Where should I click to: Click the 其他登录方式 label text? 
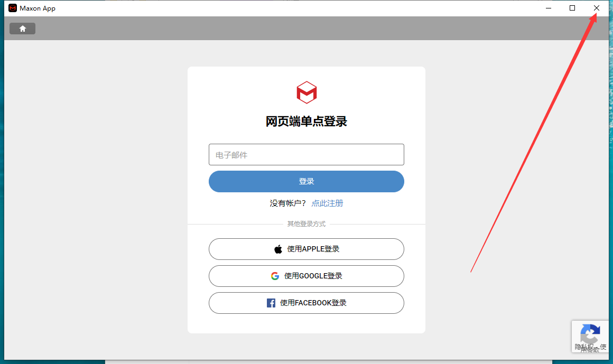click(306, 224)
